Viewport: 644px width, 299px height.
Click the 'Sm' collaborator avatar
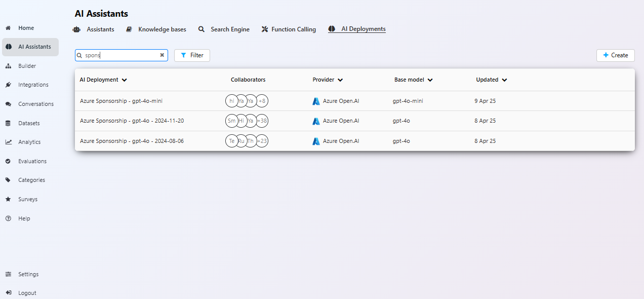click(x=232, y=121)
